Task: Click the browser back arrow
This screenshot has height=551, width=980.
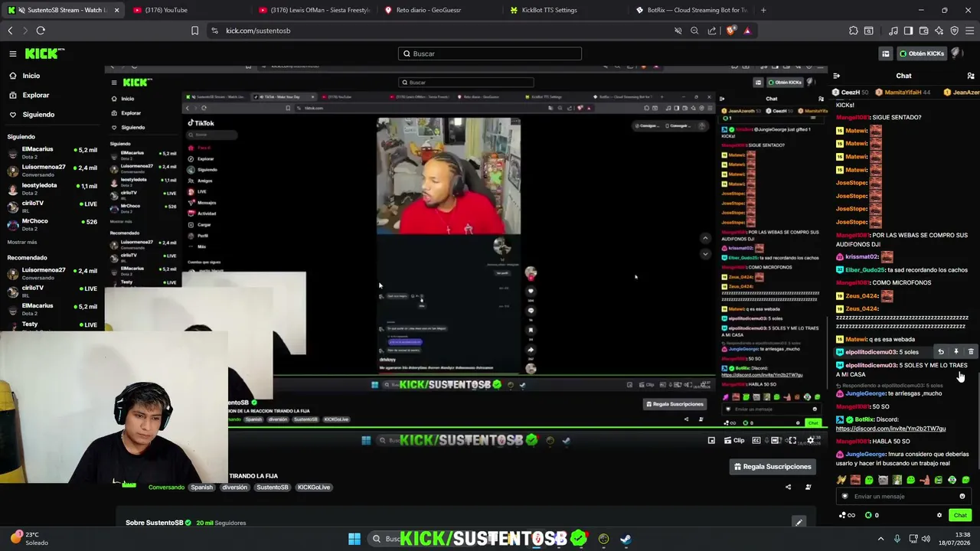Action: [10, 31]
